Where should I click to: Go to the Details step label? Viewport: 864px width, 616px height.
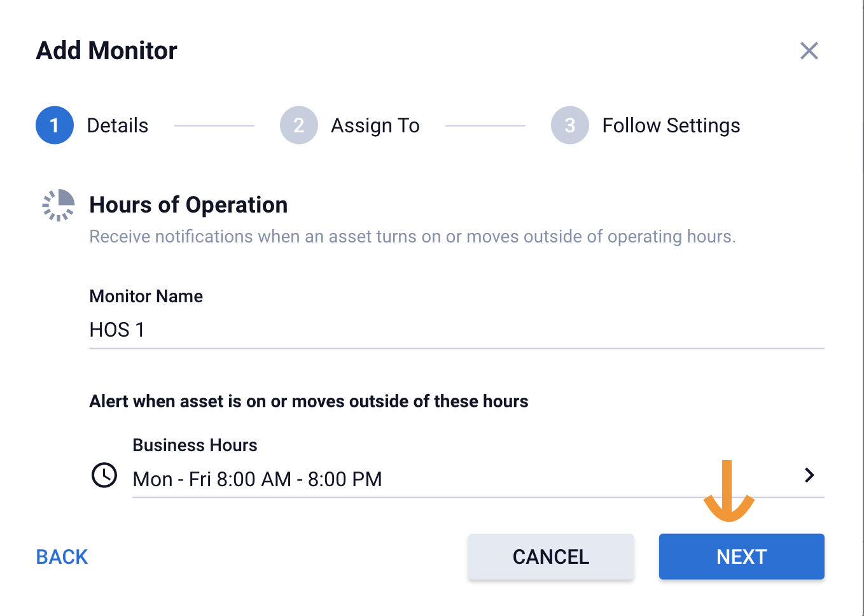point(117,126)
